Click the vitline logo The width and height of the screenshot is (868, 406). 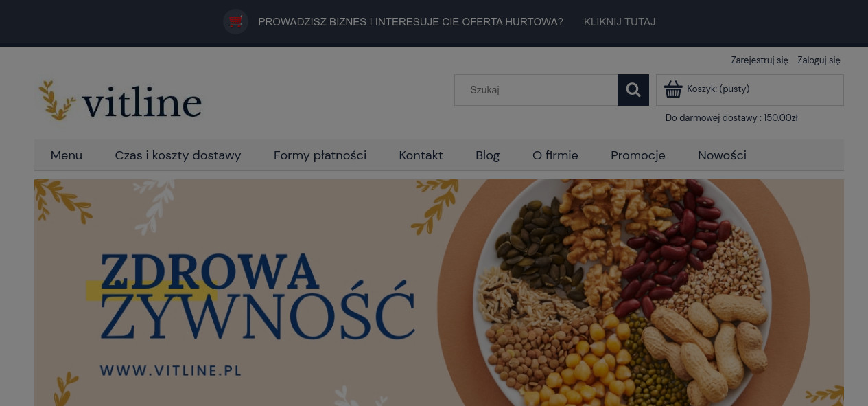[x=121, y=101]
